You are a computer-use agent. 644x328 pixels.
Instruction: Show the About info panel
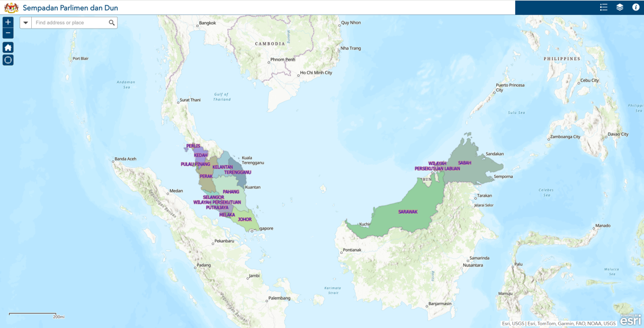click(x=636, y=7)
